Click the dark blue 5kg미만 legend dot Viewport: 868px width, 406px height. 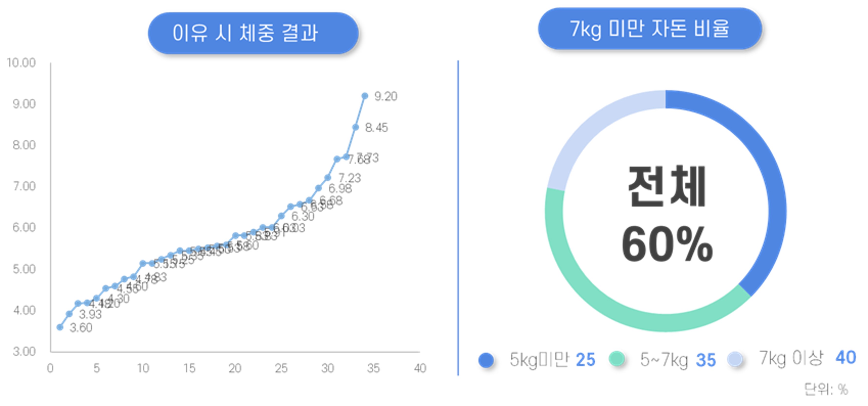coord(486,360)
